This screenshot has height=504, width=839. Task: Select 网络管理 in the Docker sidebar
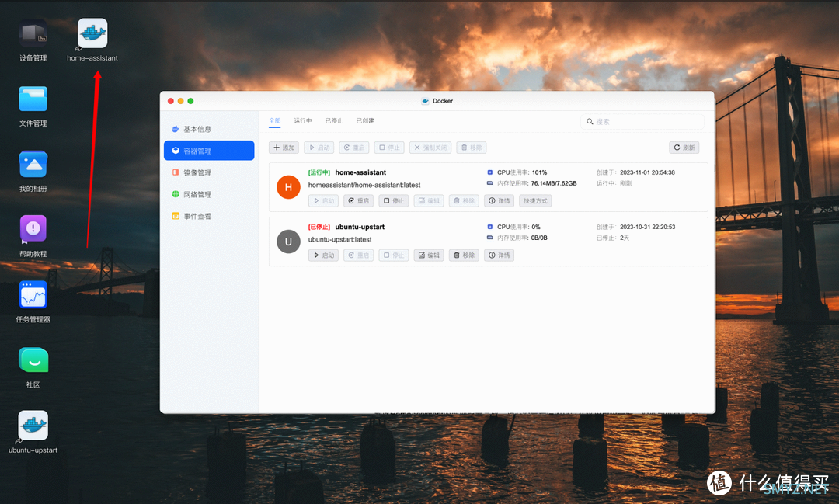click(x=209, y=194)
